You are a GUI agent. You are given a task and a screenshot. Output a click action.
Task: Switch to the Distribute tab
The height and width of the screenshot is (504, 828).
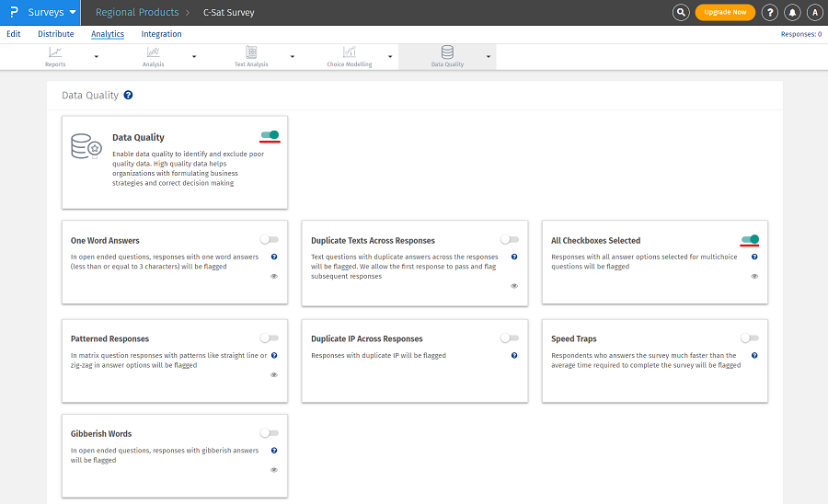pos(56,34)
